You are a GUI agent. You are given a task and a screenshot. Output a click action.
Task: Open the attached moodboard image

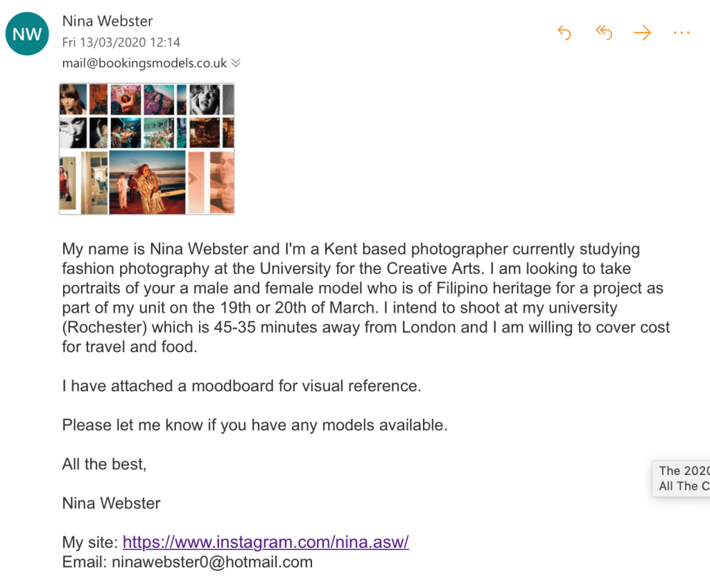pos(146,148)
